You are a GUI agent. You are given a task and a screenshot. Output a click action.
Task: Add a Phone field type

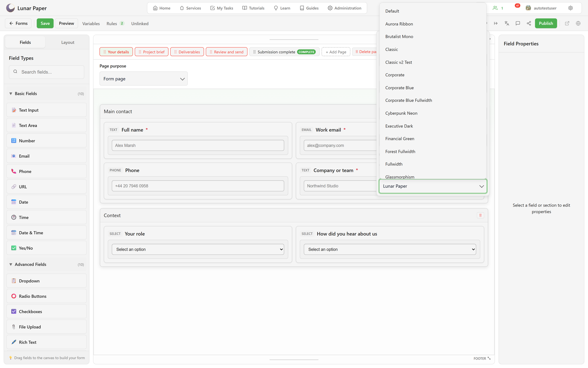coord(47,171)
